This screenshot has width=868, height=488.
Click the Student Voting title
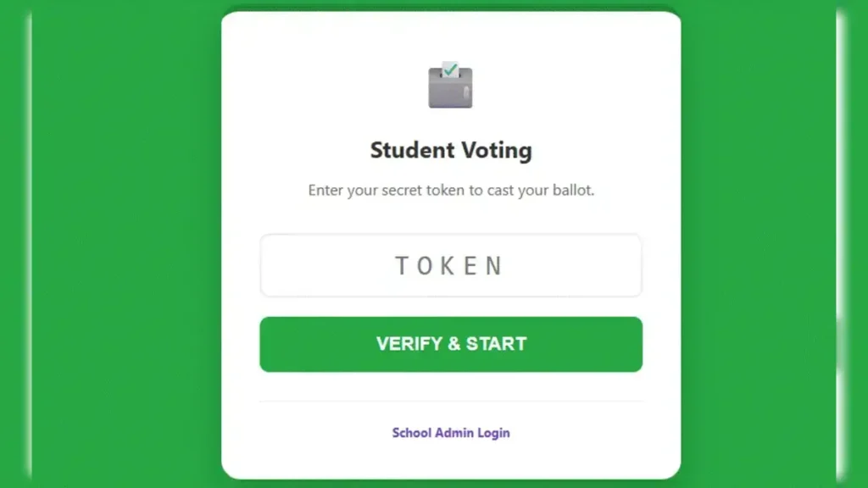(450, 150)
